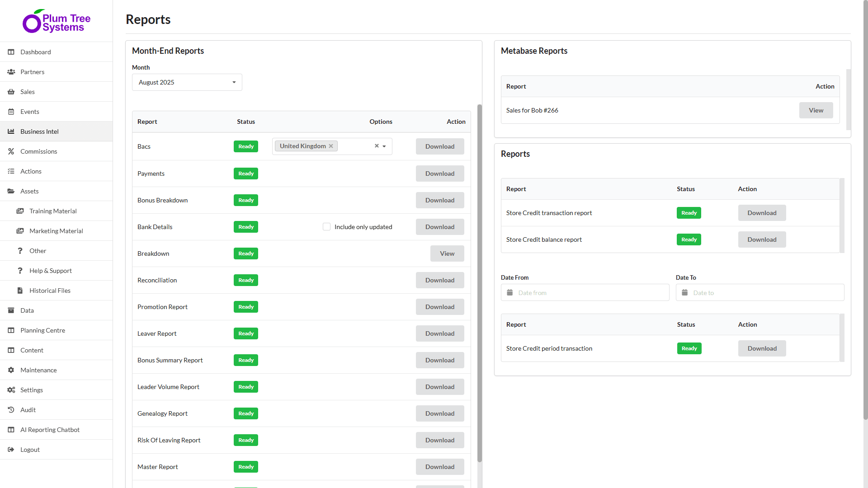Clear all selections in Bacs options

[377, 146]
